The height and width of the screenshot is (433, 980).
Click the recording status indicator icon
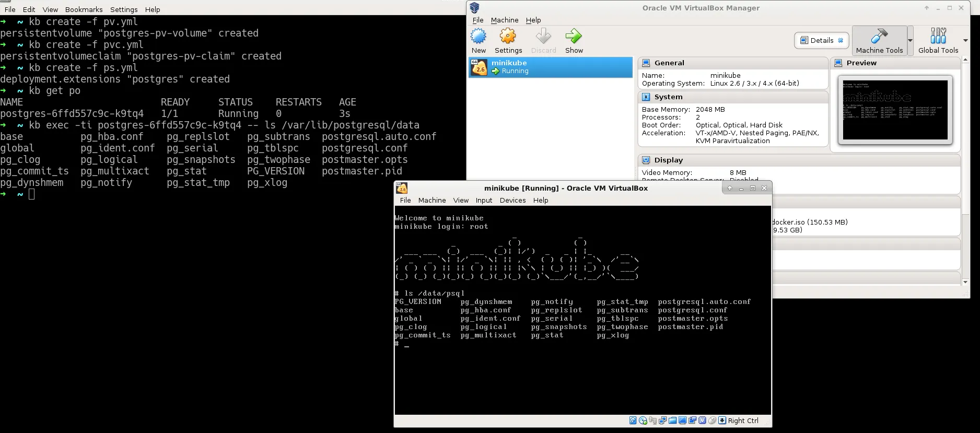point(693,421)
